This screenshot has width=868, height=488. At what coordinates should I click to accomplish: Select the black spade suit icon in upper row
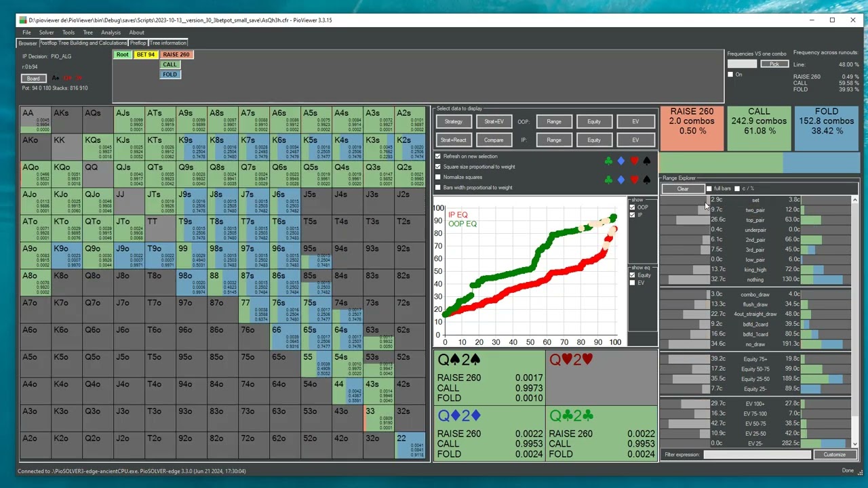pyautogui.click(x=646, y=161)
